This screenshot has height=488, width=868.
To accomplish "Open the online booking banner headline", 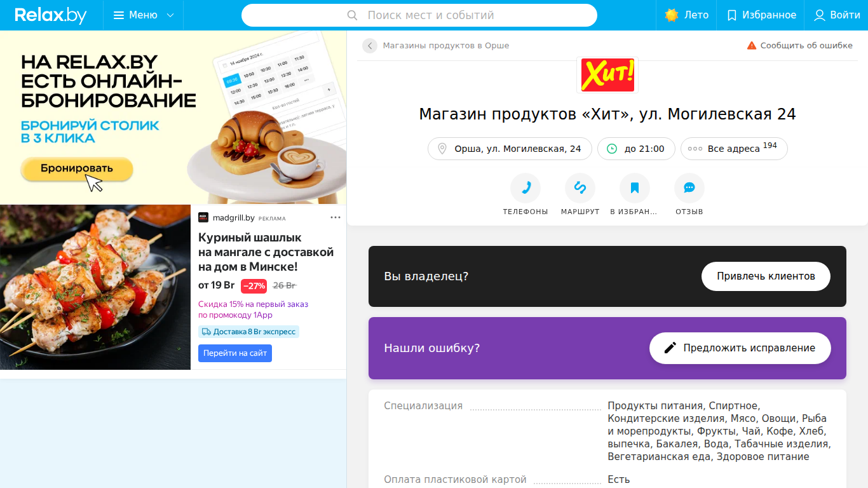I will pyautogui.click(x=109, y=81).
